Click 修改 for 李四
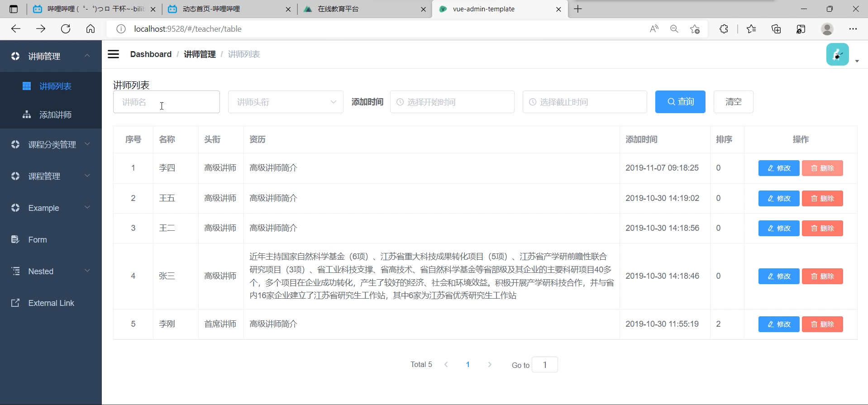868x405 pixels. pyautogui.click(x=779, y=168)
